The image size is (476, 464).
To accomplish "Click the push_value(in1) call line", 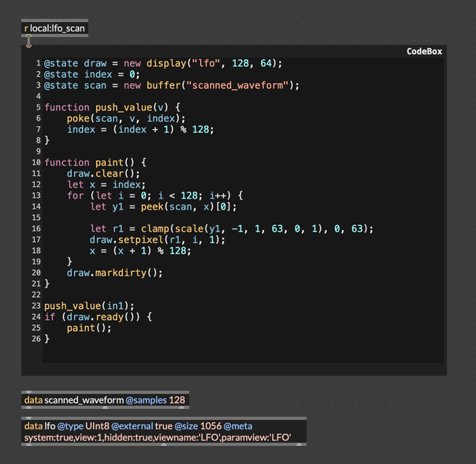I will click(89, 306).
